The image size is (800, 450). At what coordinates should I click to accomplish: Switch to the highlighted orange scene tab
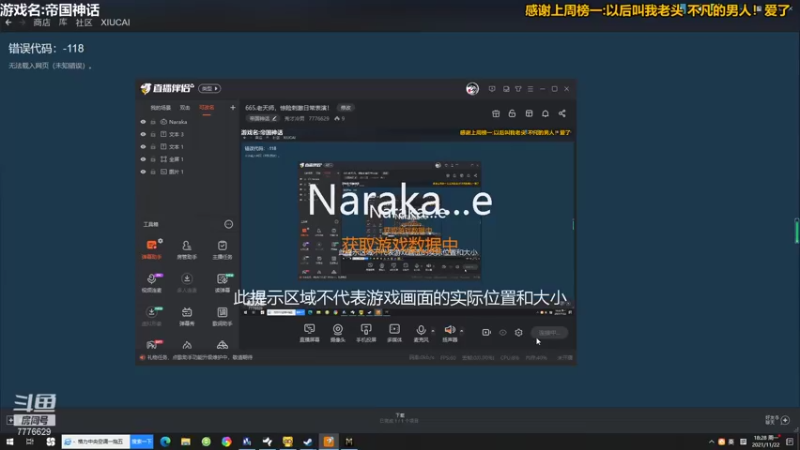[x=207, y=108]
